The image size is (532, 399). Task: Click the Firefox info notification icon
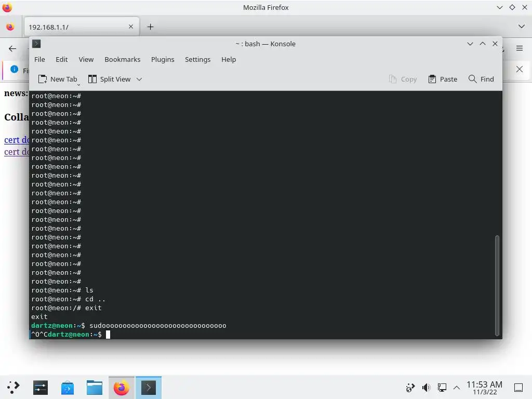14,69
